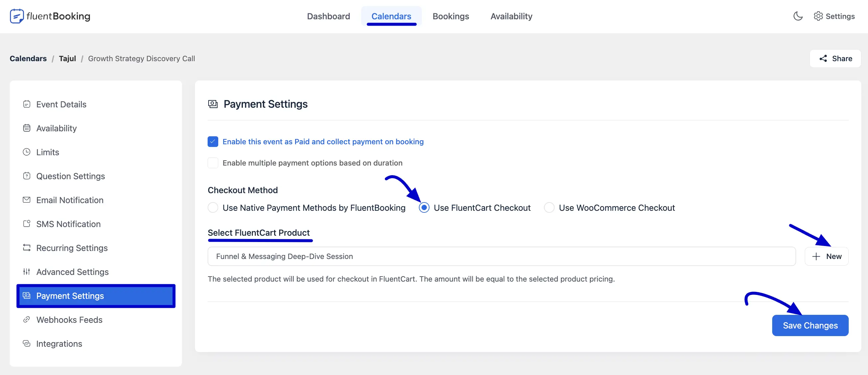Open the FluentCart product dropdown
Image resolution: width=868 pixels, height=375 pixels.
(x=502, y=257)
